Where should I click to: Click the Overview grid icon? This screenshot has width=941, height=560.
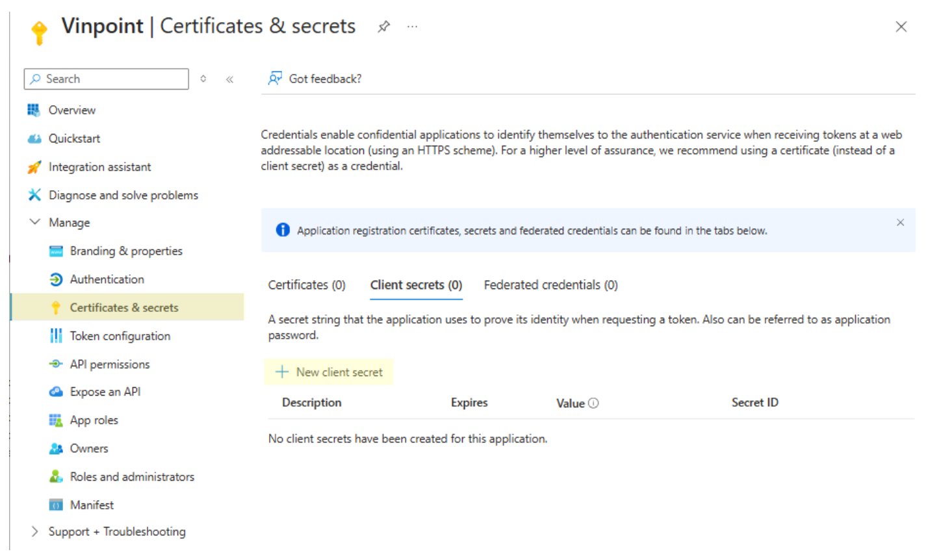pos(34,110)
